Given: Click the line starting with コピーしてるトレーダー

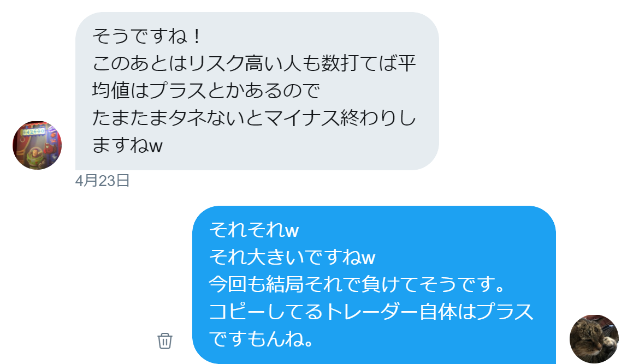Looking at the screenshot, I should (371, 312).
